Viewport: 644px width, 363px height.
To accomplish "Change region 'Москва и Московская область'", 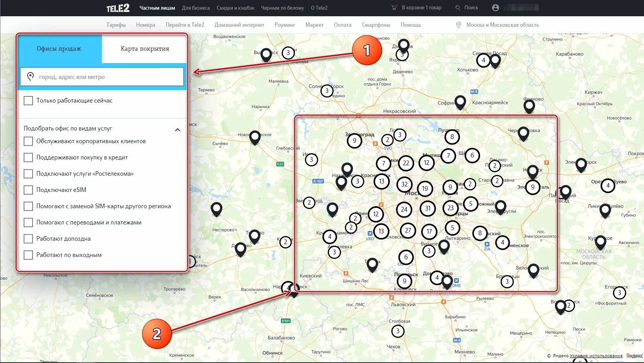I will (x=503, y=25).
